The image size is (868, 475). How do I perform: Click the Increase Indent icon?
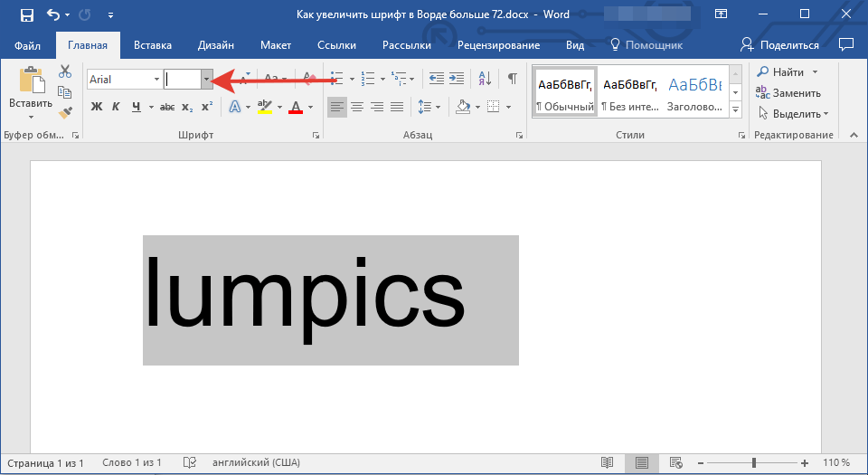pos(457,79)
